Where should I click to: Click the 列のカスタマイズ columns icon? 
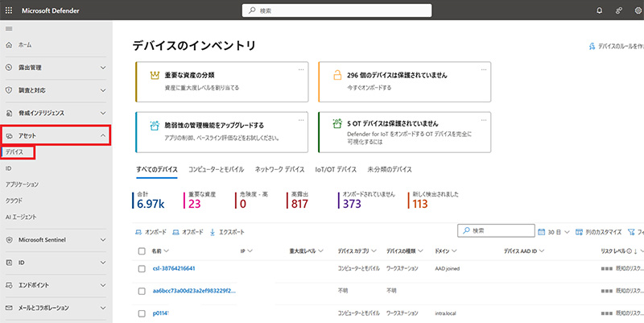pos(580,232)
